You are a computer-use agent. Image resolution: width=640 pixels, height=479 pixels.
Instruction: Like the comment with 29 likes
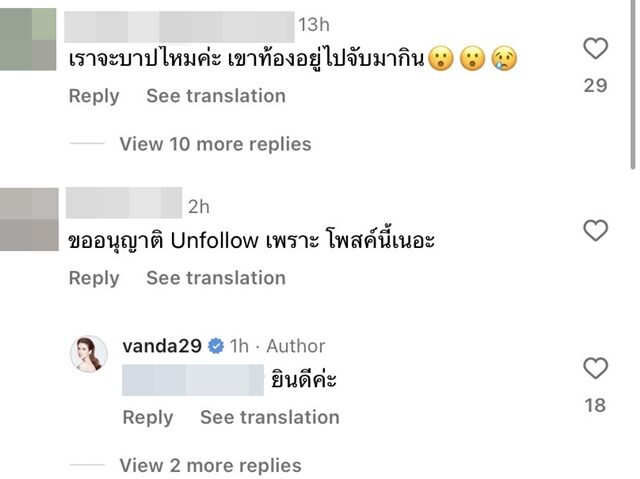pyautogui.click(x=595, y=48)
